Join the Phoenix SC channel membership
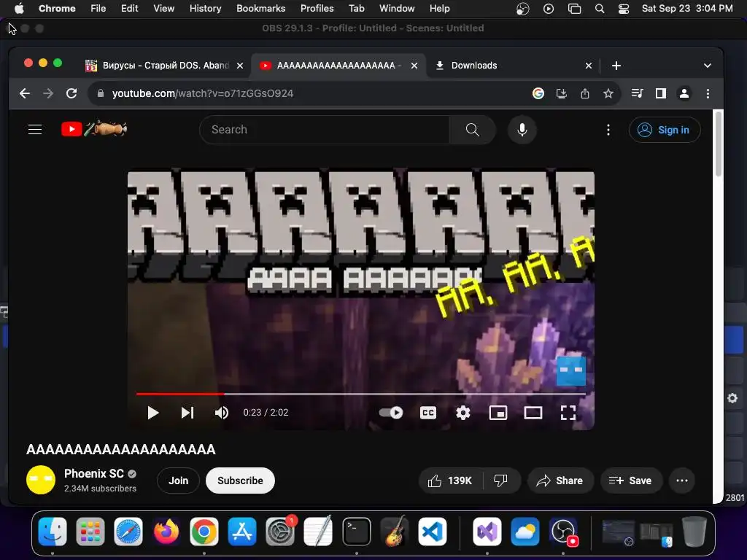The height and width of the screenshot is (560, 747). coord(178,481)
